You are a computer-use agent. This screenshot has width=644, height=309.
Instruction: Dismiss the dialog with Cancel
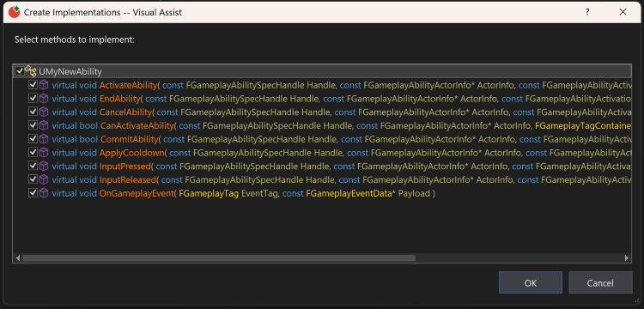(x=600, y=282)
